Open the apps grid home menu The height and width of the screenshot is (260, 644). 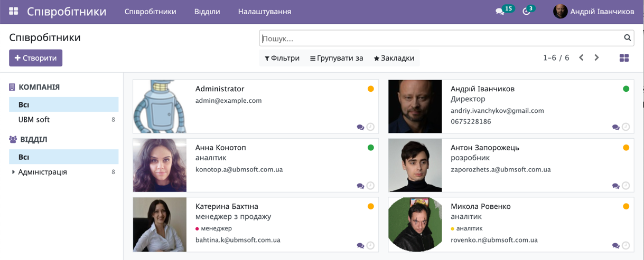click(14, 11)
